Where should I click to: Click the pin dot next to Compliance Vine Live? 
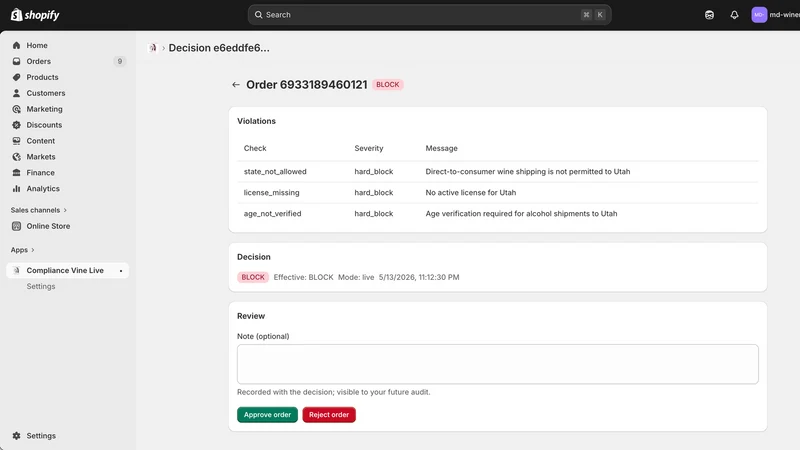121,271
